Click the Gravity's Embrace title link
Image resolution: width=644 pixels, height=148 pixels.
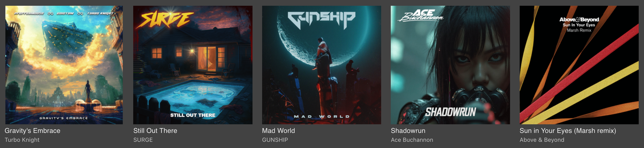pyautogui.click(x=32, y=131)
